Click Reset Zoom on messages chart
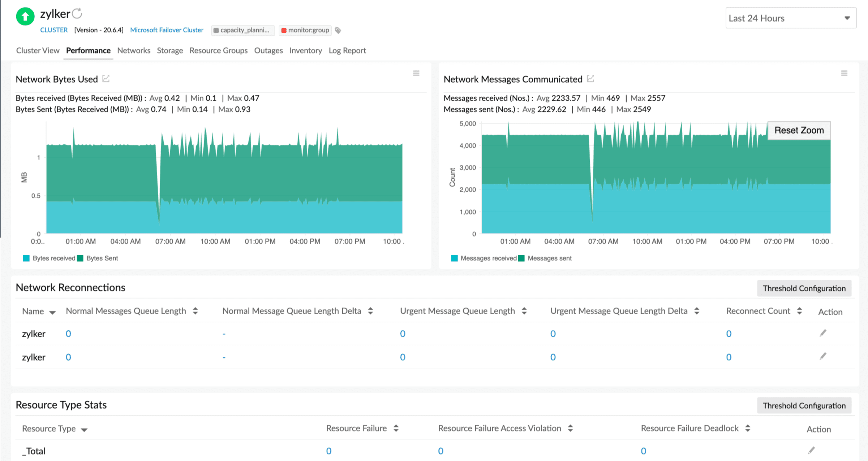The image size is (868, 461). (x=799, y=130)
